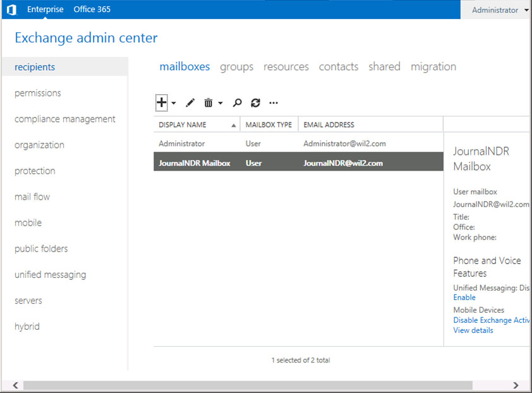Go to permissions in the sidebar

(38, 93)
